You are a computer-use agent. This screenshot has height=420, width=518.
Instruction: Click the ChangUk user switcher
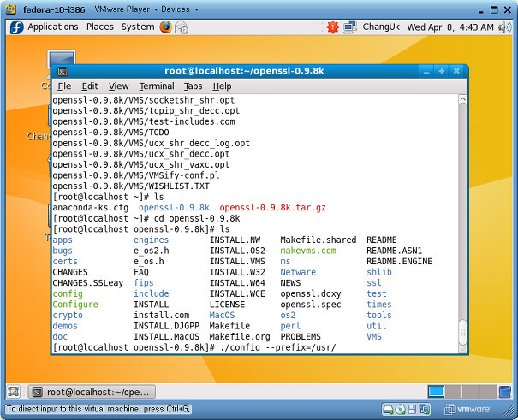(x=381, y=27)
